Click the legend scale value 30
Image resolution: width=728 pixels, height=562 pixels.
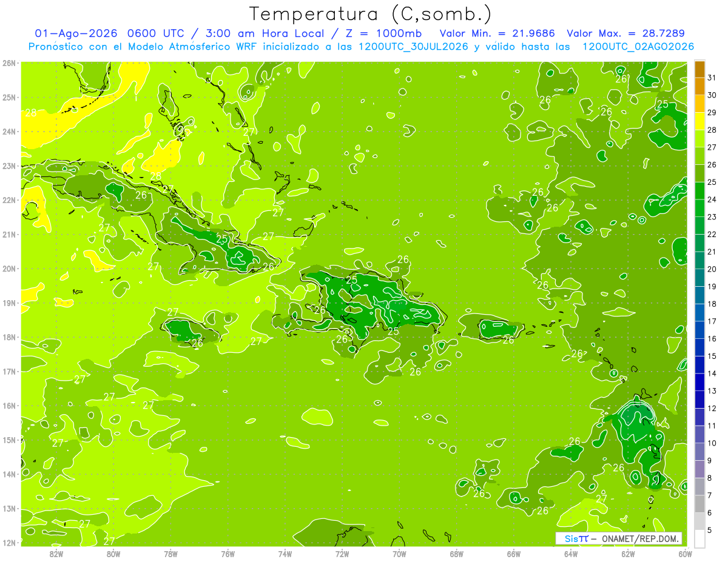tap(712, 95)
